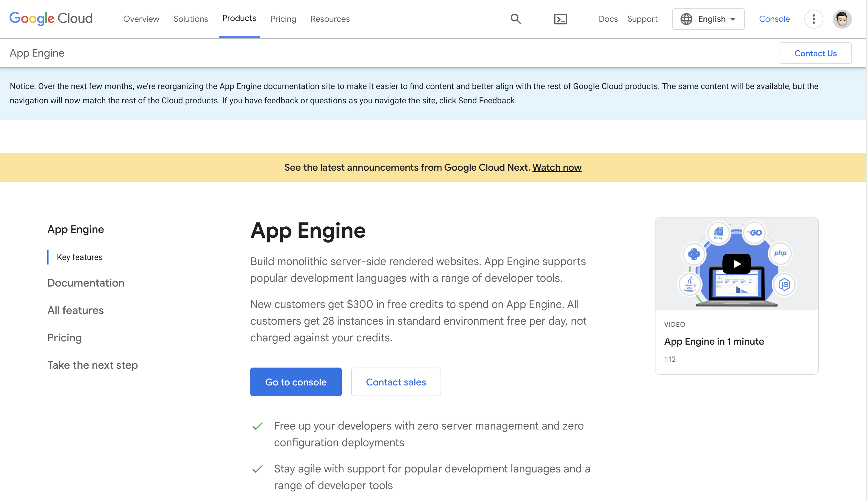Select the Products tab in navigation
868x501 pixels.
[x=239, y=18]
